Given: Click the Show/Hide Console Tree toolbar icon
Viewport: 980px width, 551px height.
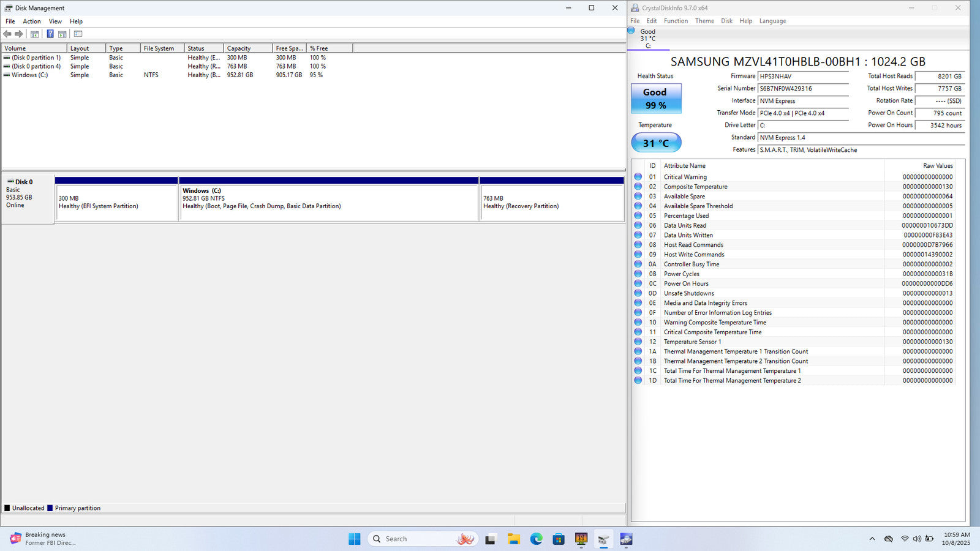Looking at the screenshot, I should (x=35, y=34).
